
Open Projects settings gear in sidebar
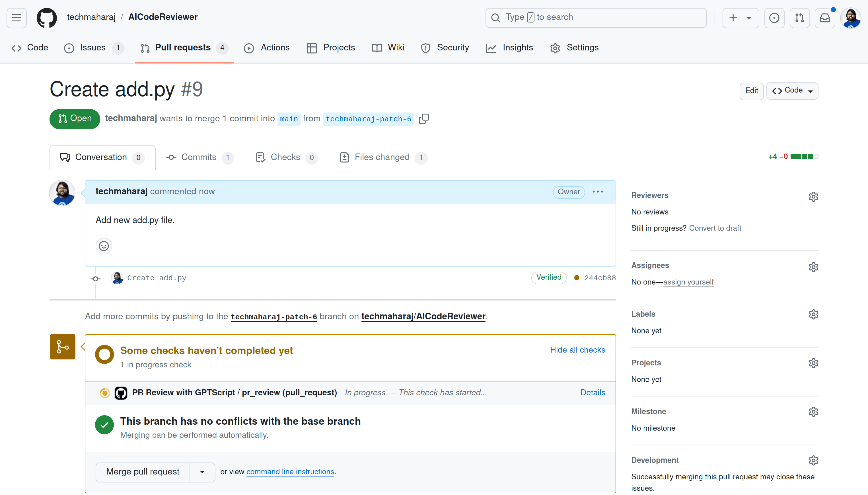click(813, 363)
